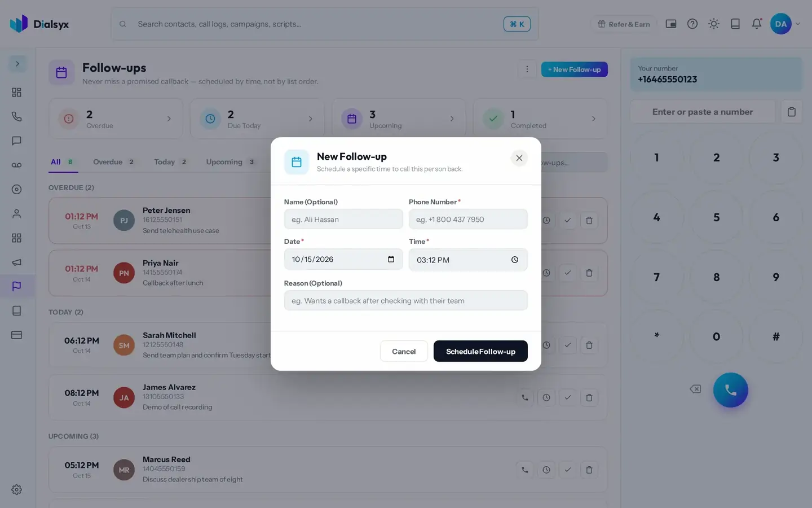Open the three-dot options menu for Follow-ups
The image size is (812, 508).
(527, 69)
